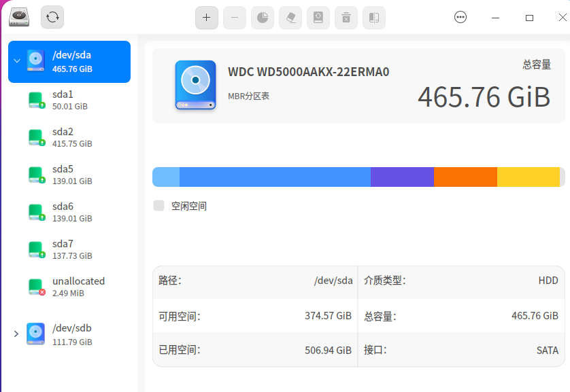Select partition sda7 137.73 GiB

pyautogui.click(x=69, y=249)
